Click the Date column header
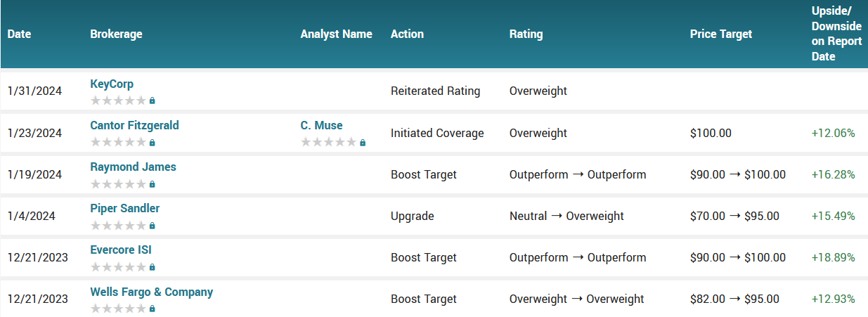 pos(19,34)
